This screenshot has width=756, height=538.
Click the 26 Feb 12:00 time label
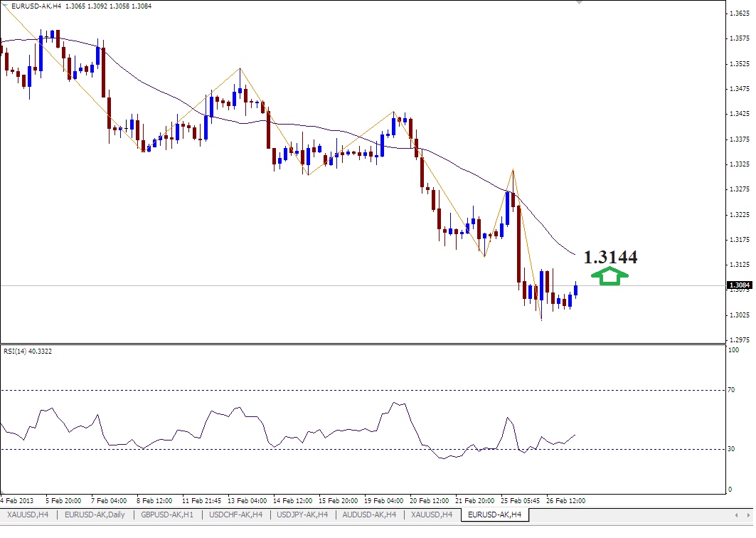(565, 500)
